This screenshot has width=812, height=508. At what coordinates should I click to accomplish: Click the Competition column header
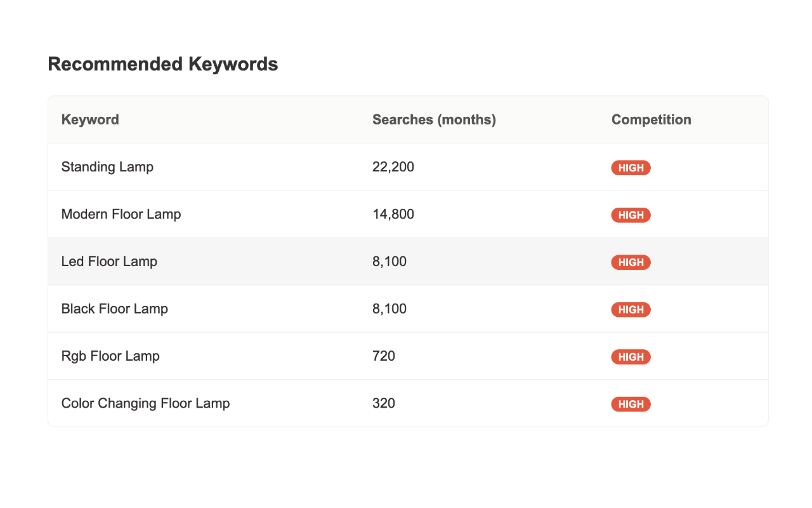point(651,119)
